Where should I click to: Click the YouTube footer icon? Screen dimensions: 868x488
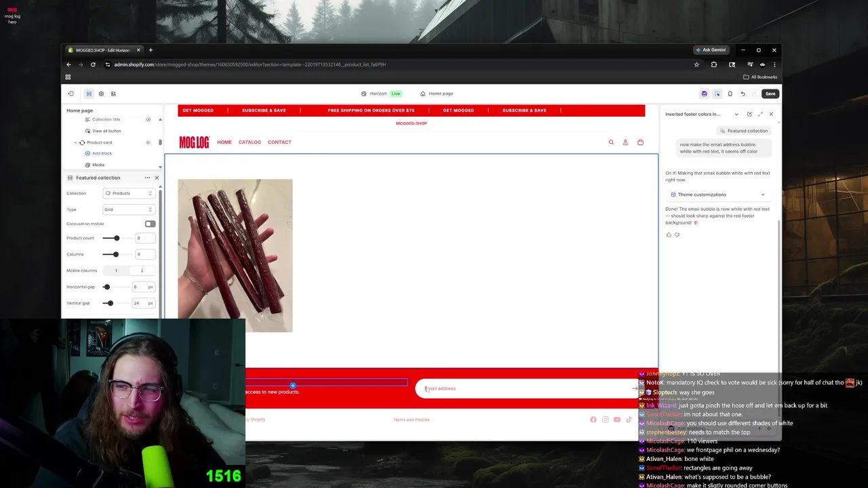click(617, 420)
